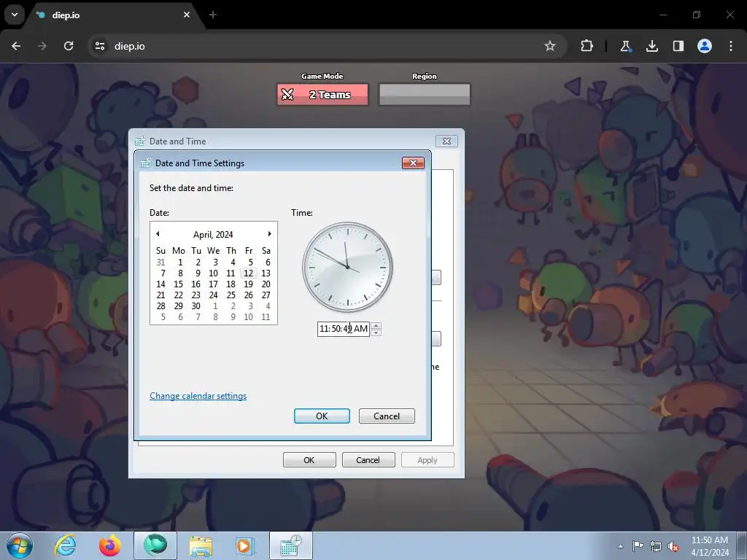Image resolution: width=747 pixels, height=560 pixels.
Task: Select April 15 in the calendar
Action: point(178,284)
